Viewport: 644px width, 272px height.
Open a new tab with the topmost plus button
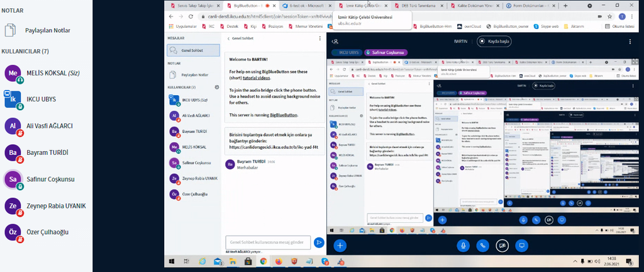point(565,6)
